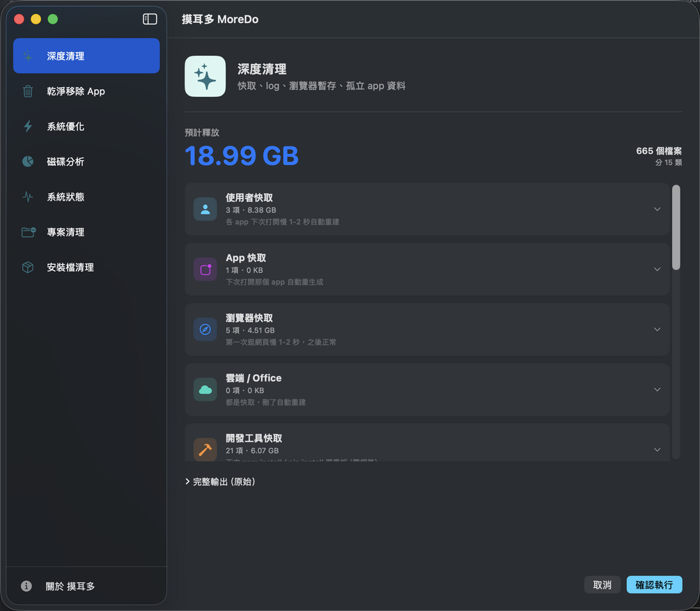The height and width of the screenshot is (611, 700).
Task: Switch to 磁碟分析 in the sidebar
Action: pos(86,161)
